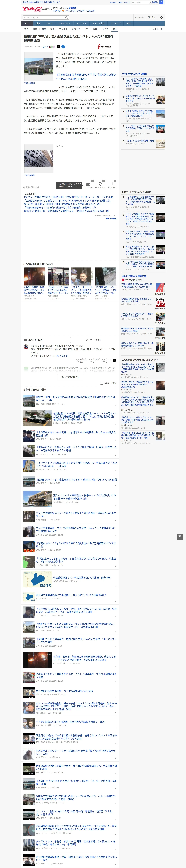186x868 pixels.
Task: Click the Yahoo! JAPAN News logo
Action: tap(37, 9)
